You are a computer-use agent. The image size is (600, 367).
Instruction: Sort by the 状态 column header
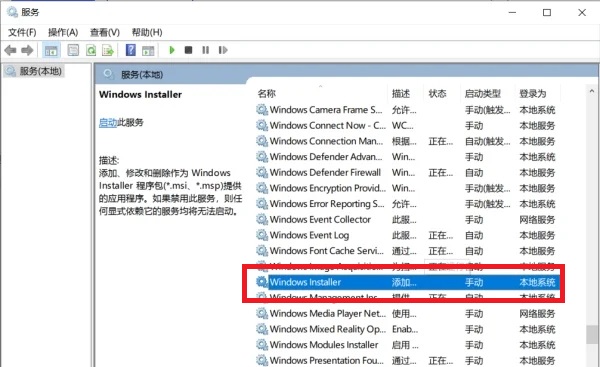[x=437, y=94]
